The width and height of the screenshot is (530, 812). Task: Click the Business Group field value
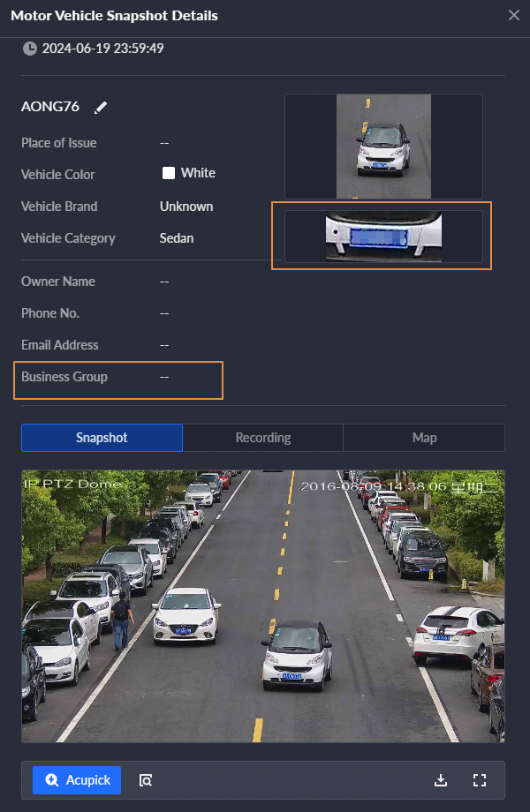[164, 377]
